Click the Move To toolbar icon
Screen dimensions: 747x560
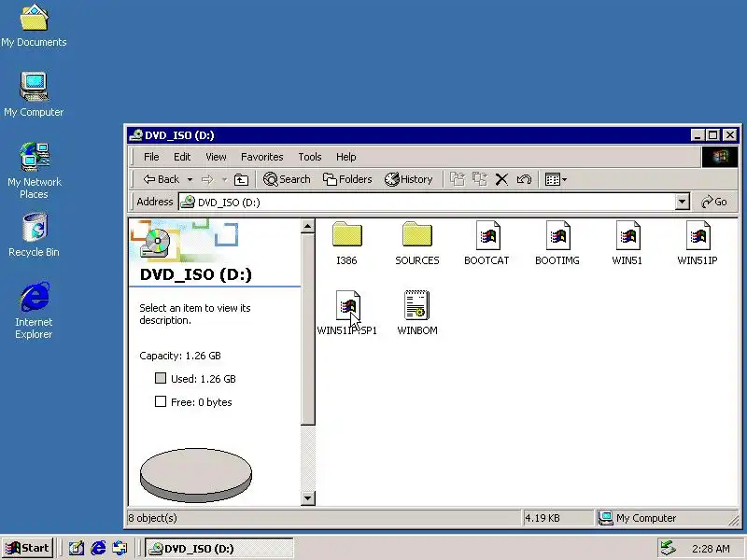[x=458, y=179]
